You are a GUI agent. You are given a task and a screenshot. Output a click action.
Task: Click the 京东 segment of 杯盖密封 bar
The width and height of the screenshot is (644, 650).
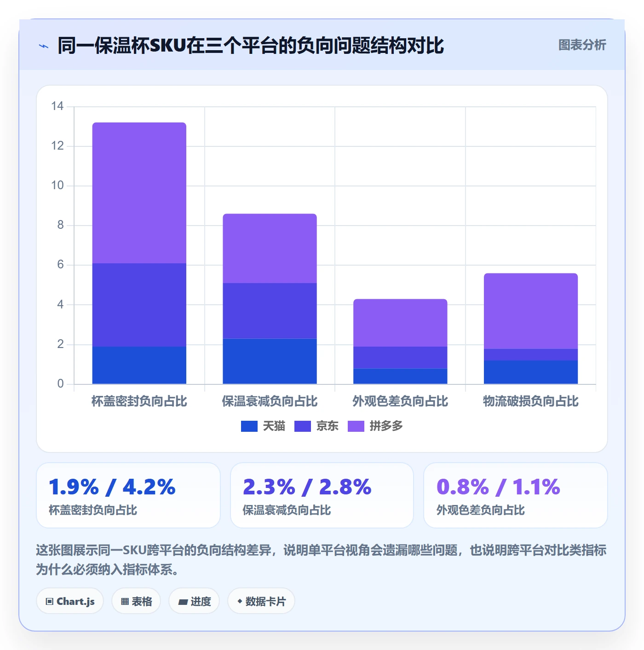point(139,305)
